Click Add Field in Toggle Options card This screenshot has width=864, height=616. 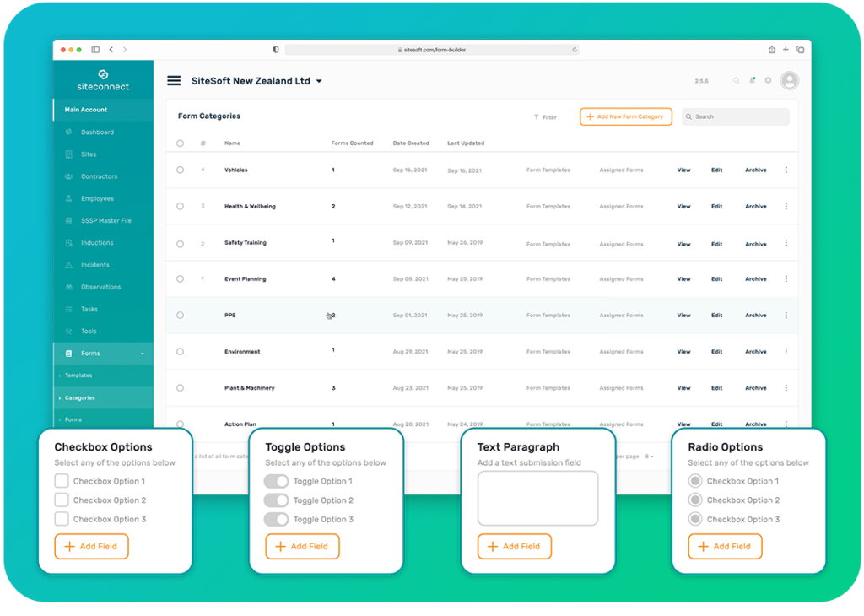tap(303, 547)
